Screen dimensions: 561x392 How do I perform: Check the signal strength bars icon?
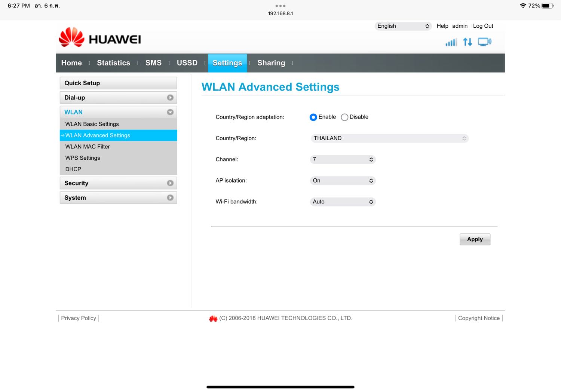pyautogui.click(x=451, y=42)
